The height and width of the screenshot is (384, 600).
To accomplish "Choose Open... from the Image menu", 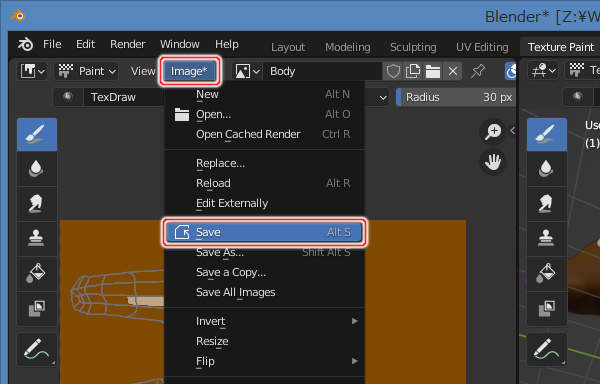I will [x=264, y=114].
